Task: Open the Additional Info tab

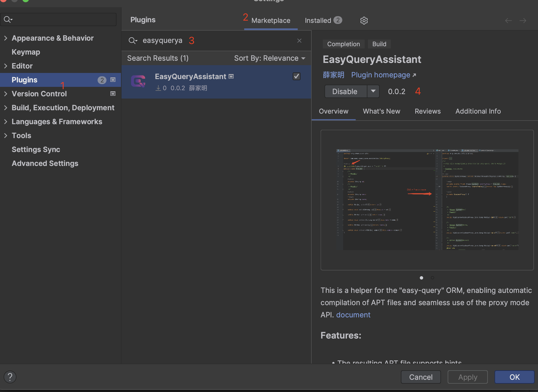Action: pyautogui.click(x=478, y=111)
